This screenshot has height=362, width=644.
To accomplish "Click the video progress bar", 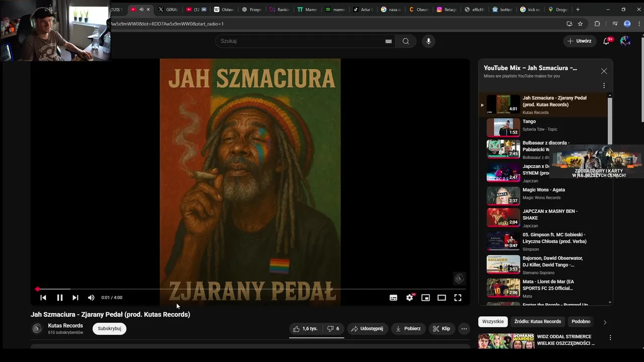I will tap(250, 289).
